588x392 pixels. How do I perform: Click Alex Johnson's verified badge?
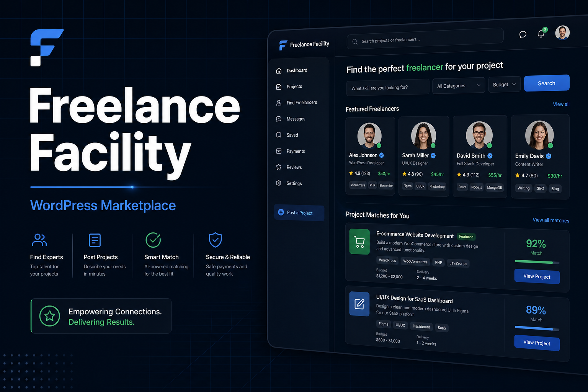(x=382, y=155)
